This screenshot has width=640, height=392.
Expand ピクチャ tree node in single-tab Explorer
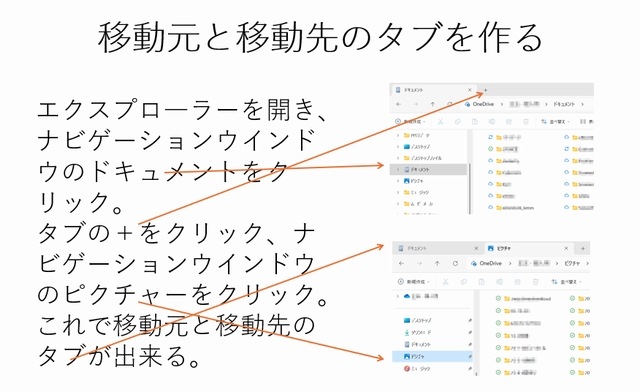point(398,181)
